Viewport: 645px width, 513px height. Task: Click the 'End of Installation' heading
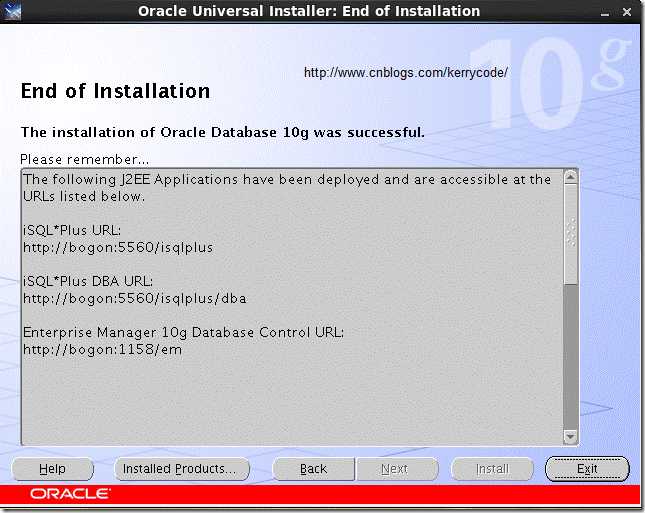pyautogui.click(x=116, y=91)
